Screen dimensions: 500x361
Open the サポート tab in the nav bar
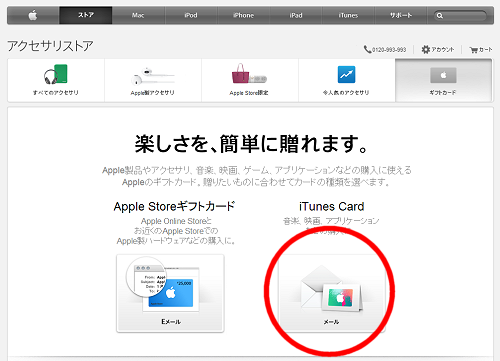[x=401, y=15]
